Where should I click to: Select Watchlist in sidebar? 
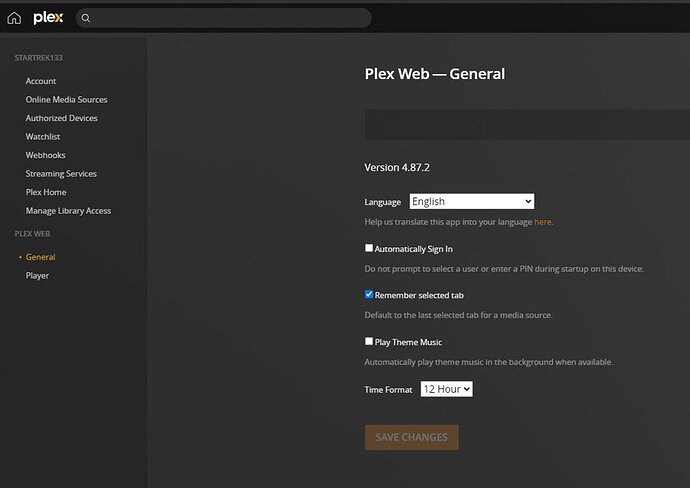click(43, 136)
